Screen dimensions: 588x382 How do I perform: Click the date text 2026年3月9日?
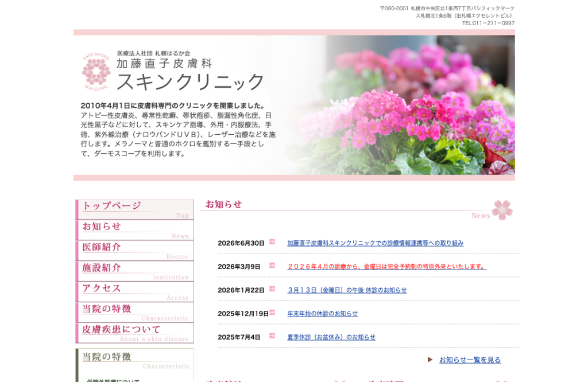click(x=239, y=267)
